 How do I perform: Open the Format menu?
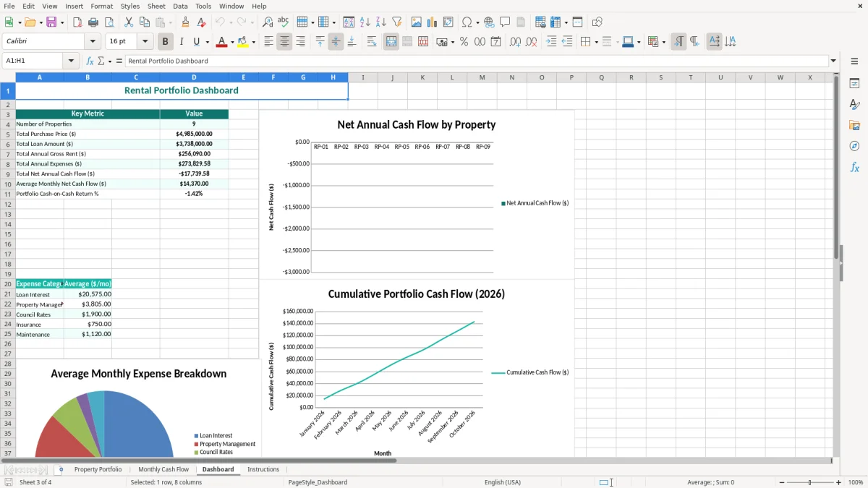pyautogui.click(x=101, y=6)
